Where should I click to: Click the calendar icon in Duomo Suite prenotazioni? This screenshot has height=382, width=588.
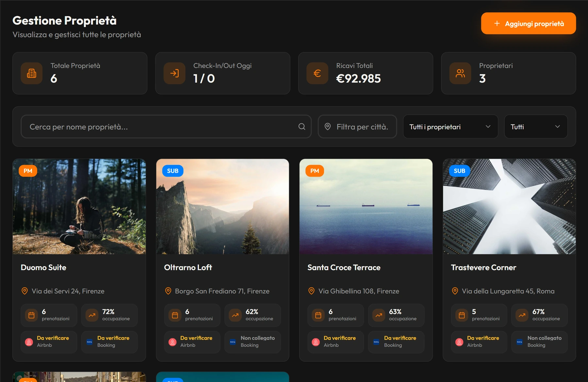[31, 315]
